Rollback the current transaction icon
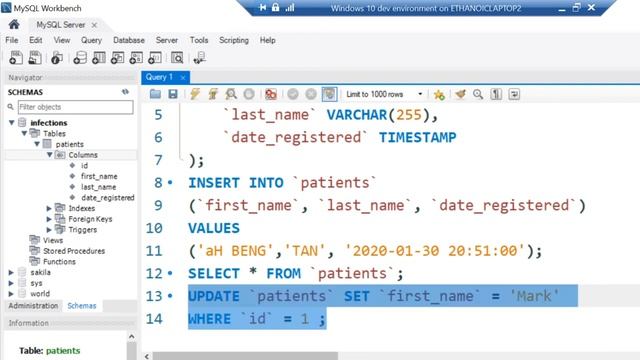The image size is (640, 360). point(311,94)
